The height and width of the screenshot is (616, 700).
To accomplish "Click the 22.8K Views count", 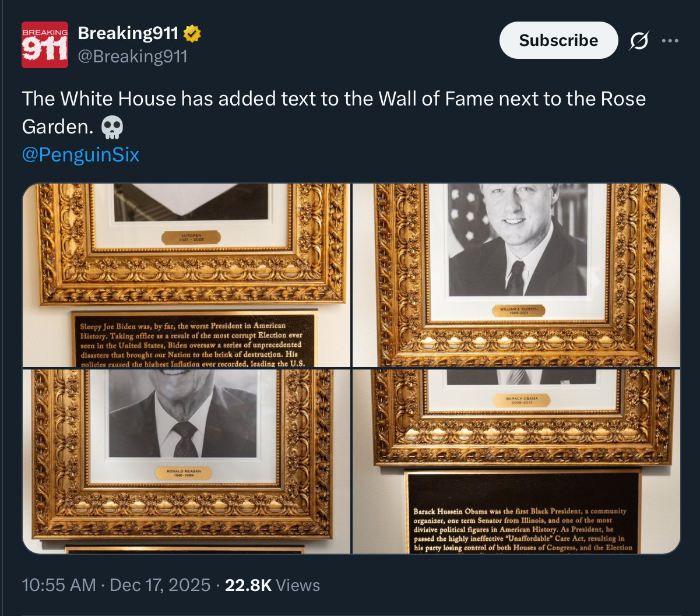I will (272, 585).
